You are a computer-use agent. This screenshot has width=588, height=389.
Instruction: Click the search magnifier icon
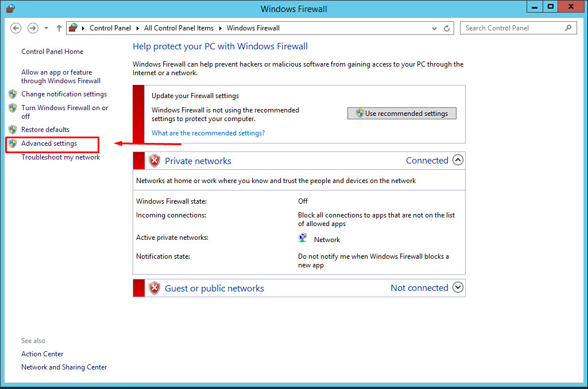pyautogui.click(x=568, y=28)
